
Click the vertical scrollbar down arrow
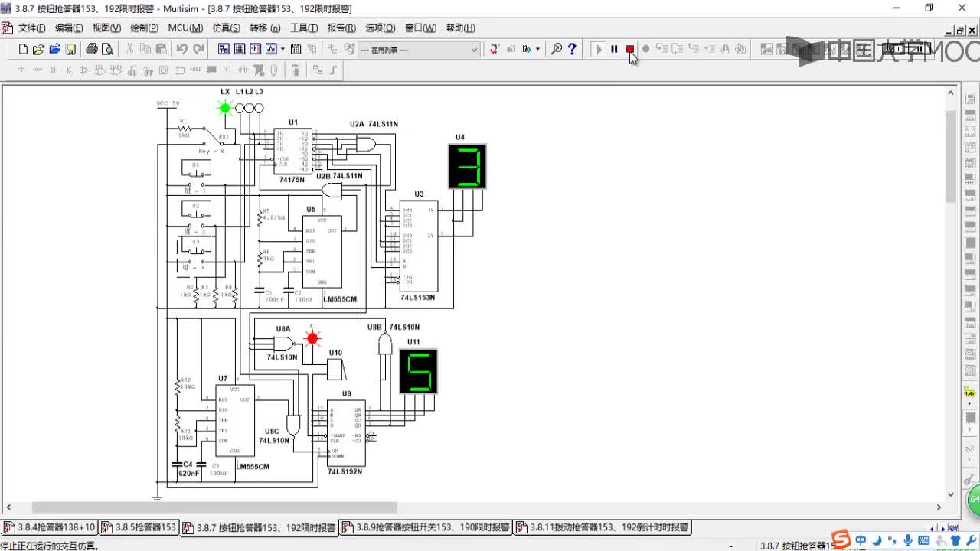(x=952, y=494)
